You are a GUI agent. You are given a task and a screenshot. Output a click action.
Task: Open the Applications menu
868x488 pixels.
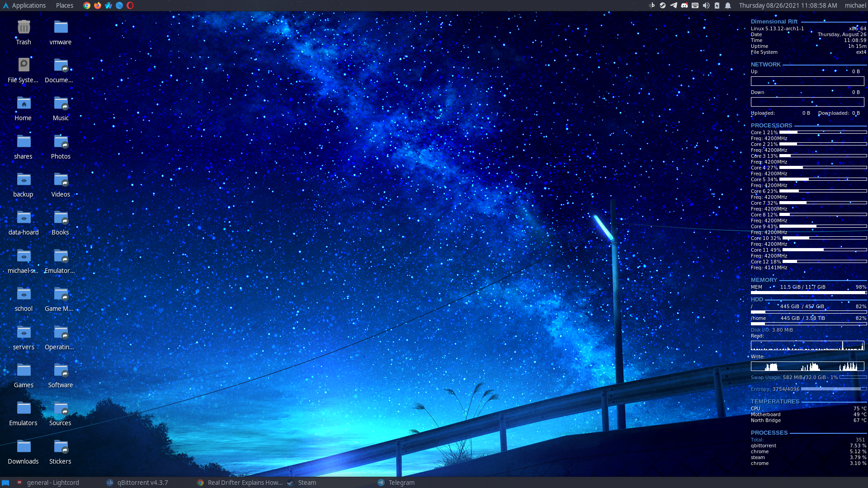pyautogui.click(x=24, y=5)
